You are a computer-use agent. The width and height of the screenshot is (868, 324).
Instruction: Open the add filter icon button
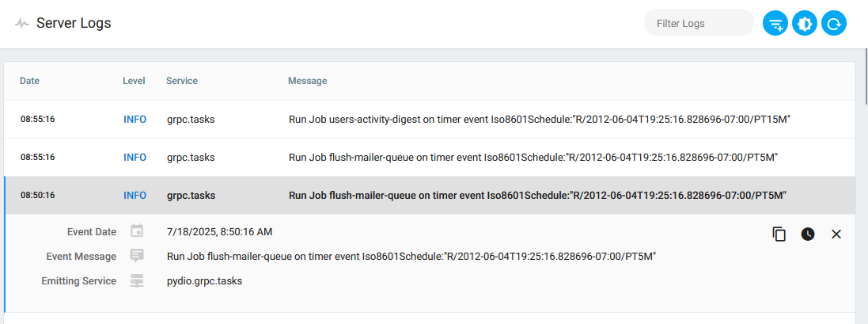click(775, 24)
